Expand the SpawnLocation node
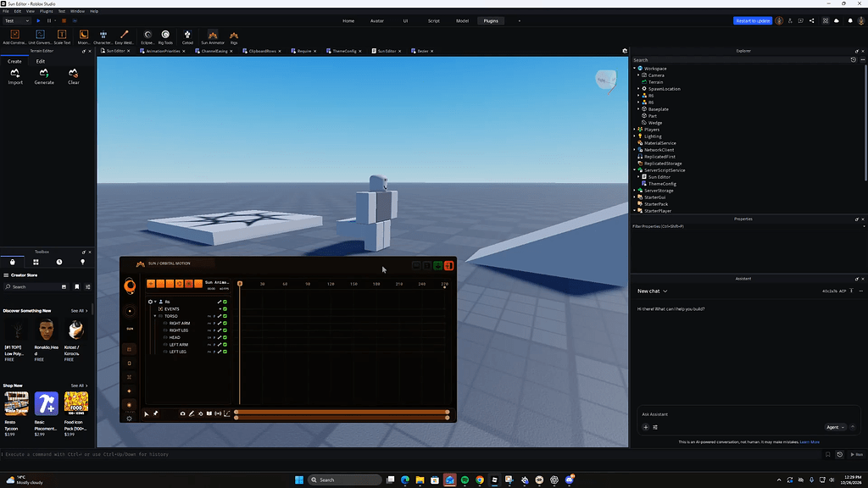Image resolution: width=868 pixels, height=488 pixels. point(638,88)
